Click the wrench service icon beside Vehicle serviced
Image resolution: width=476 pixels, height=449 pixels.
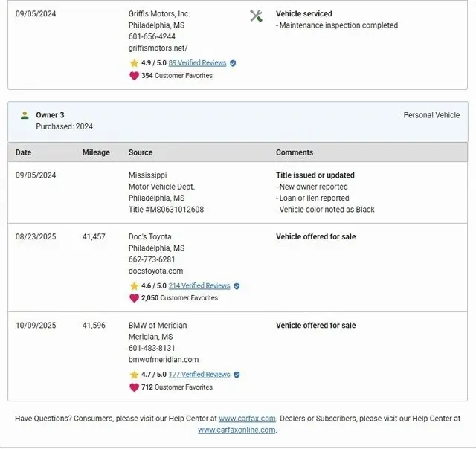(x=256, y=16)
